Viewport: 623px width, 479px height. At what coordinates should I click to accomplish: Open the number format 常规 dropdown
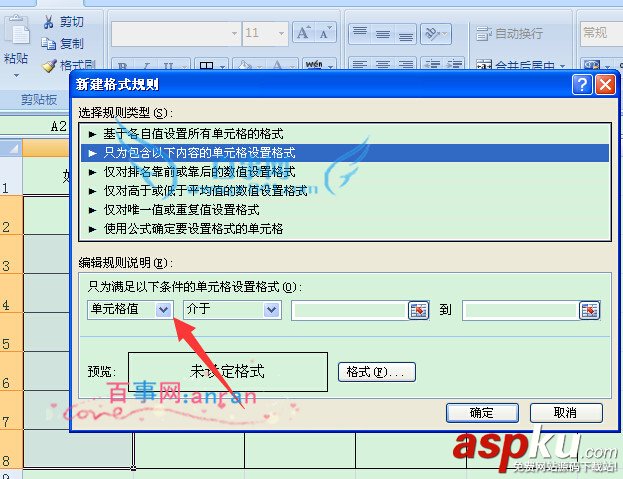point(601,33)
